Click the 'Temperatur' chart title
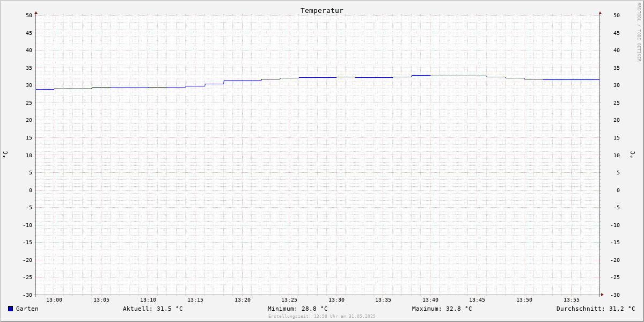The image size is (644, 322). 322,10
